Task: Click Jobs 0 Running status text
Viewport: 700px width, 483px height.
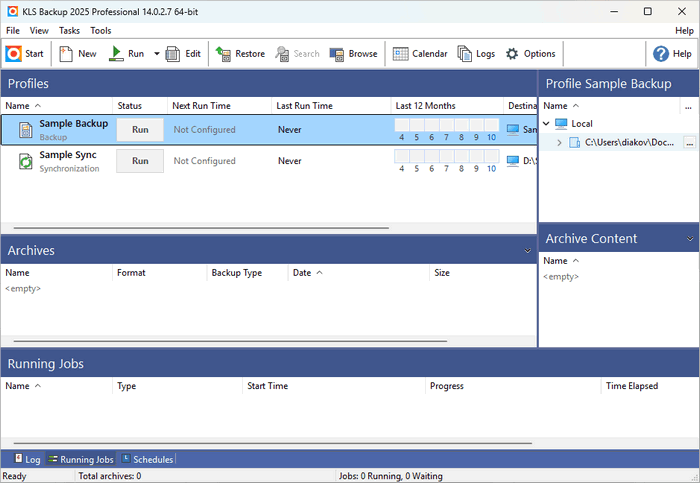Action: (x=391, y=476)
